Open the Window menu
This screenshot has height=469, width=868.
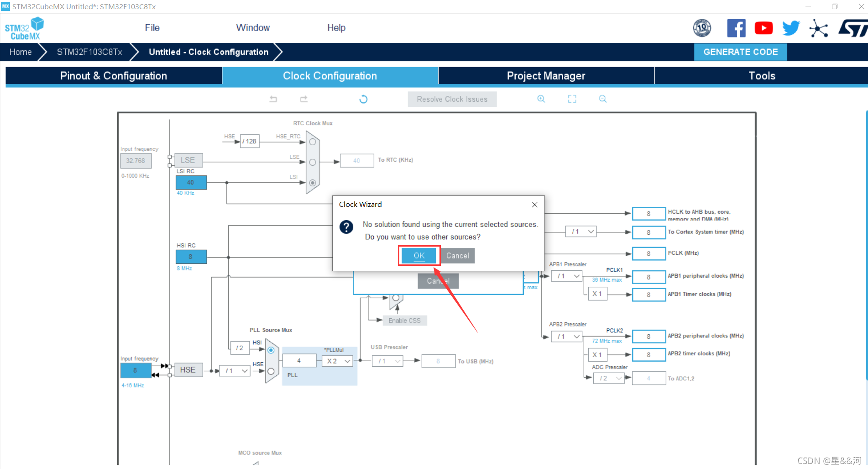253,28
